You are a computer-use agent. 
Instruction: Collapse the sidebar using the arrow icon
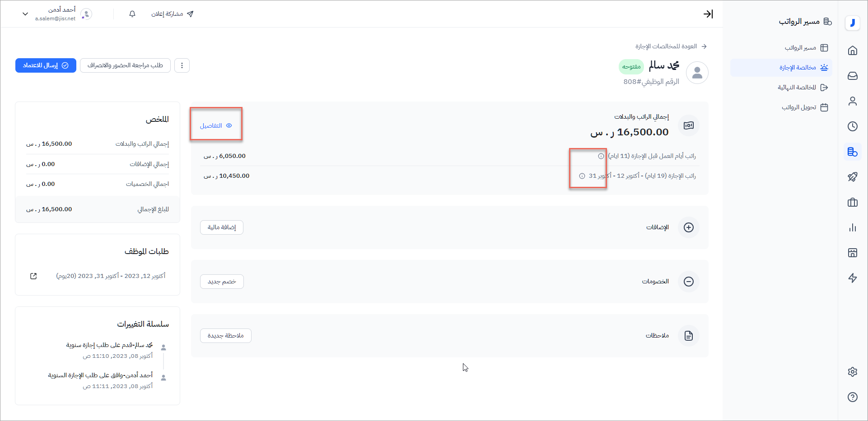click(x=708, y=14)
